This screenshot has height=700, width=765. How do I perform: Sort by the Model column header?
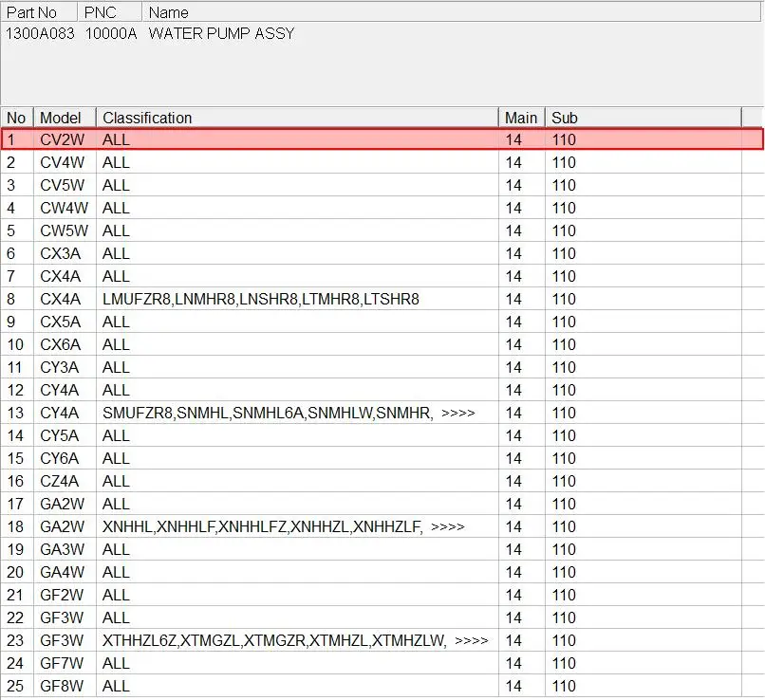(x=65, y=118)
